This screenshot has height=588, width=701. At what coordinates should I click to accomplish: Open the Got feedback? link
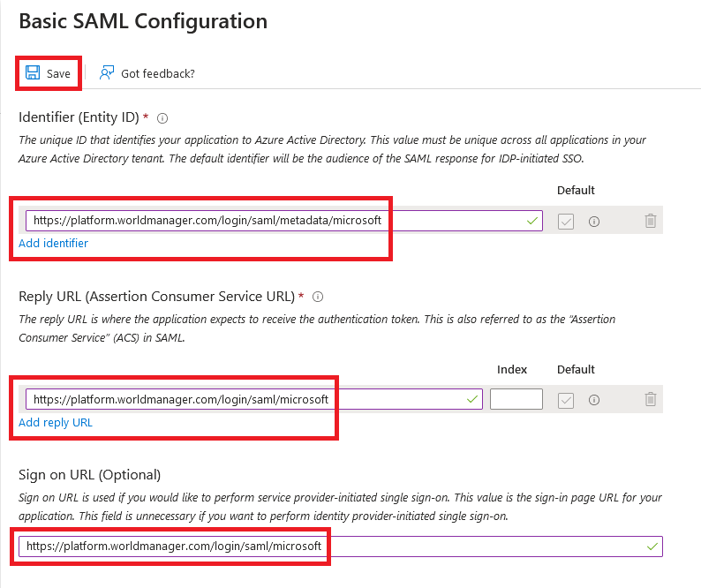coord(158,74)
